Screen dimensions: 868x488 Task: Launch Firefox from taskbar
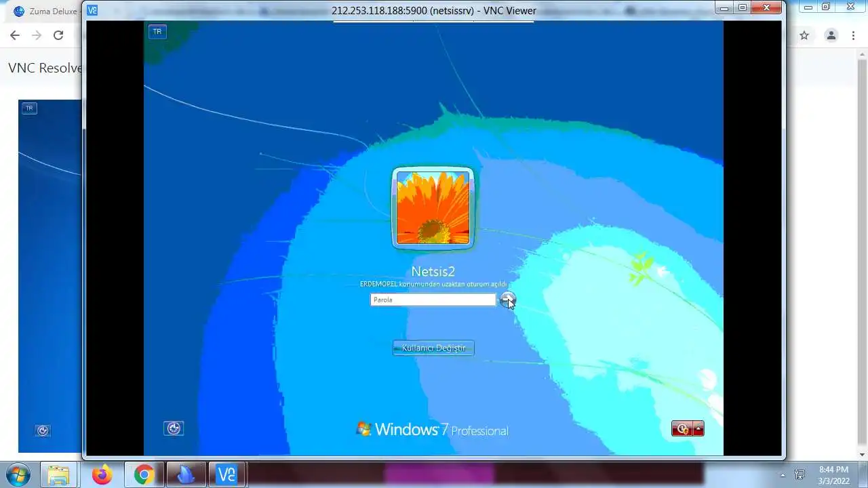tap(102, 474)
